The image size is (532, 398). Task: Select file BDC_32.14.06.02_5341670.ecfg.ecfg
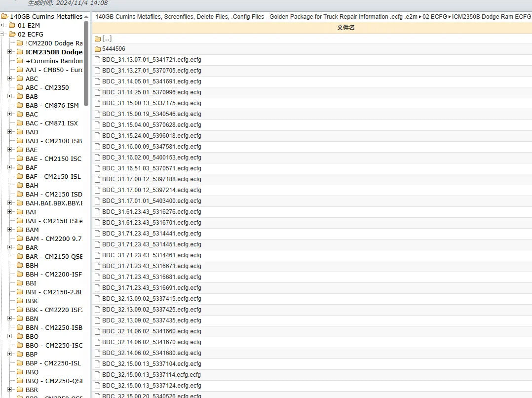(x=152, y=342)
